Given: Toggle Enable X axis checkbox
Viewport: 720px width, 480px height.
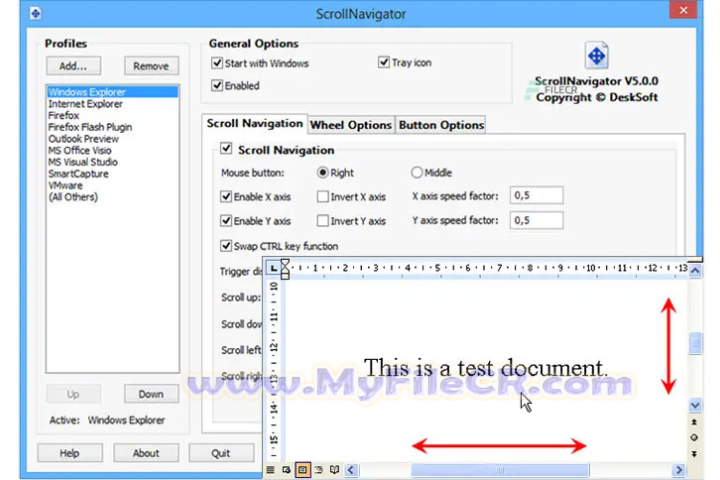Looking at the screenshot, I should [226, 197].
